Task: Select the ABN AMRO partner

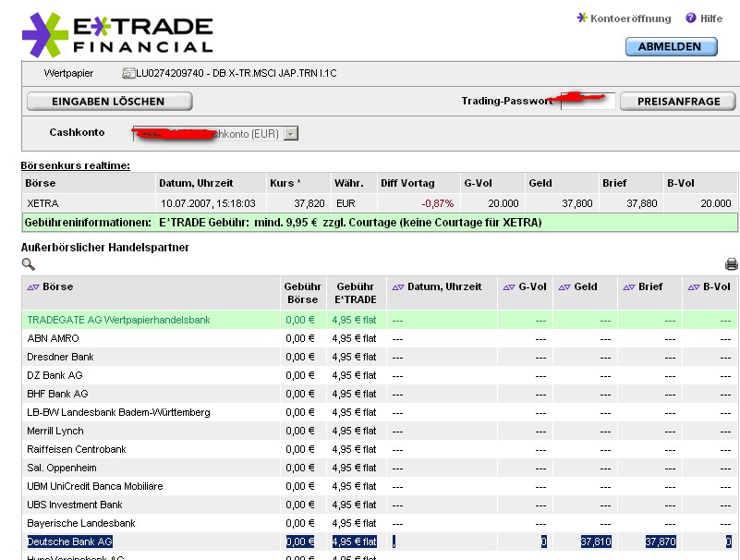Action: 53,338
